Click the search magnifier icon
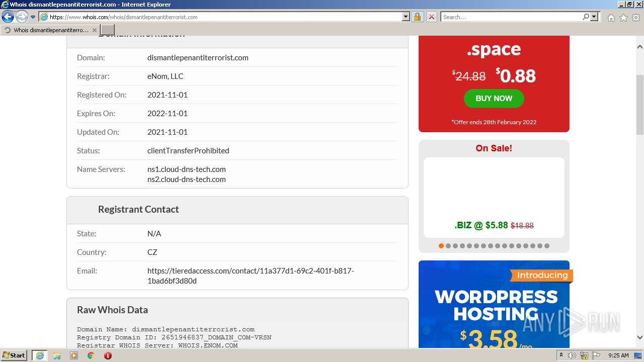 (586, 17)
